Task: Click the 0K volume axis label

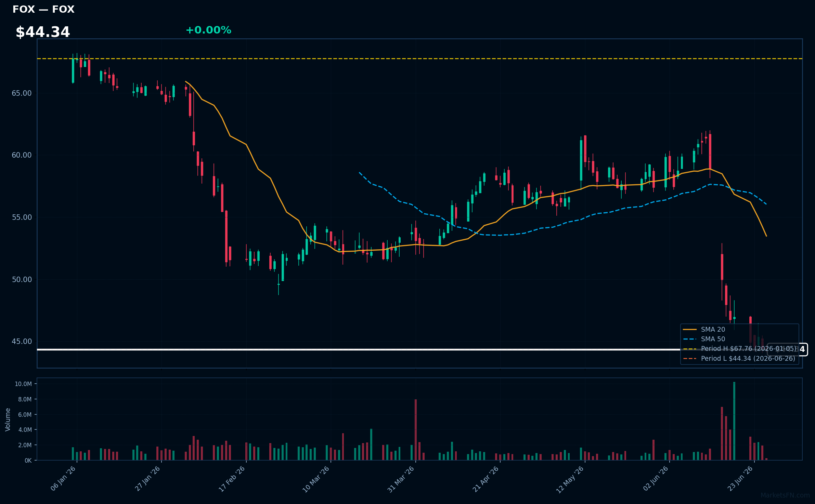Action: point(28,461)
